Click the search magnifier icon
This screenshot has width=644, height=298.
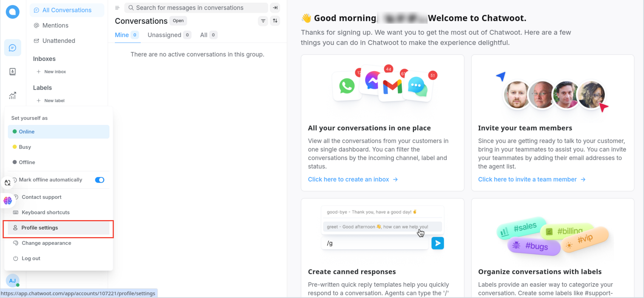131,8
